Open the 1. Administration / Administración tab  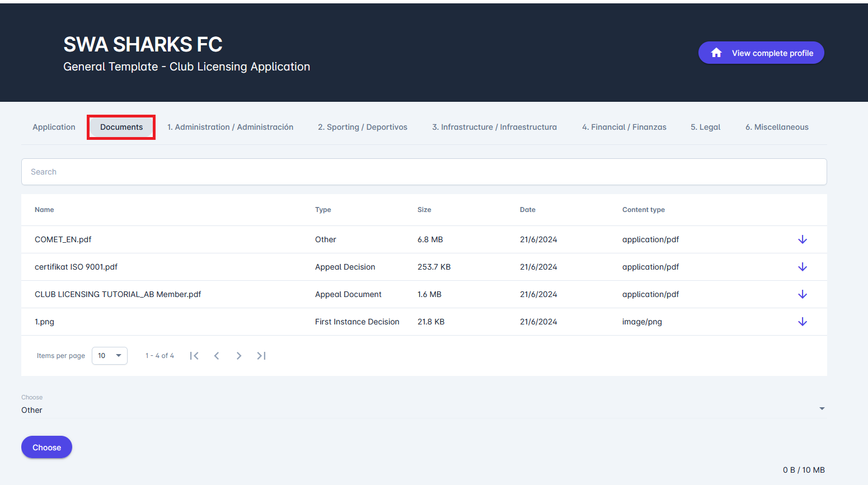[230, 127]
